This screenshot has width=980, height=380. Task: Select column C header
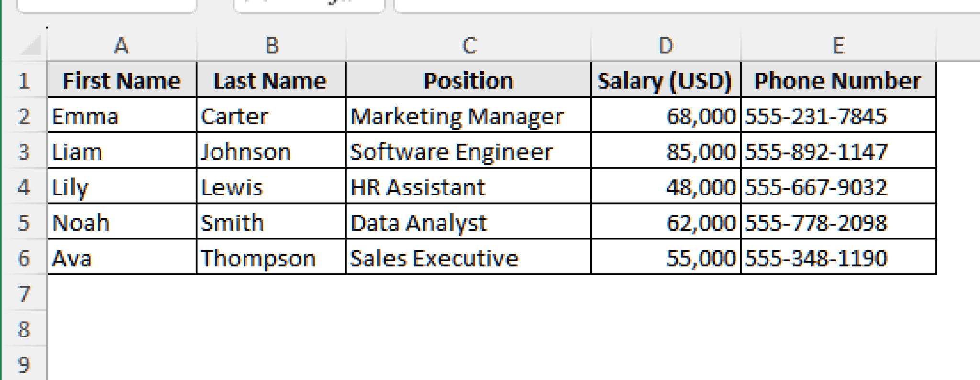click(469, 45)
